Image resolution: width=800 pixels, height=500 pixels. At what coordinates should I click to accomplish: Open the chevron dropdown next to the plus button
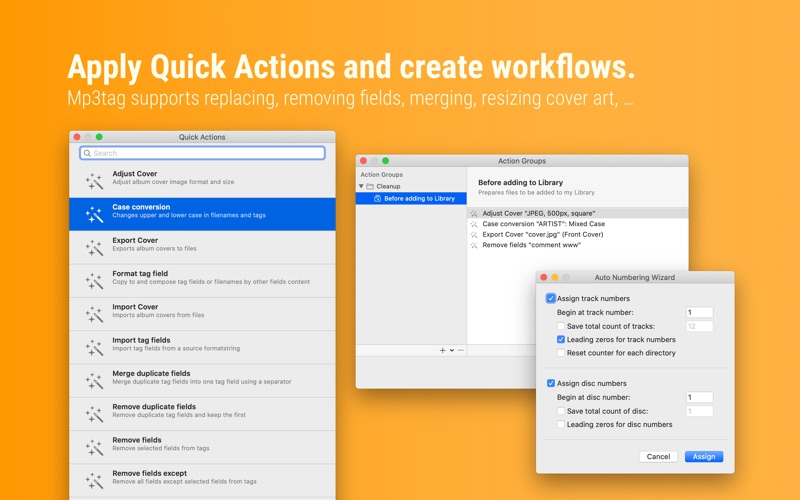452,350
